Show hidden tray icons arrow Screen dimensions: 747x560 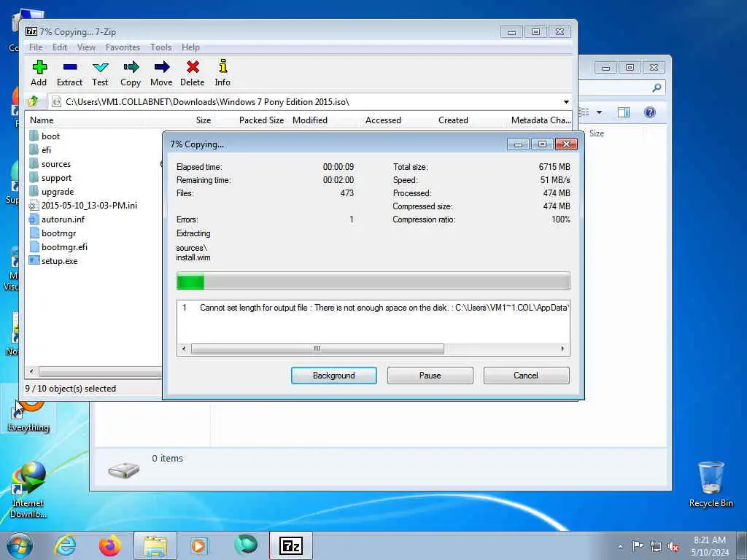click(620, 546)
